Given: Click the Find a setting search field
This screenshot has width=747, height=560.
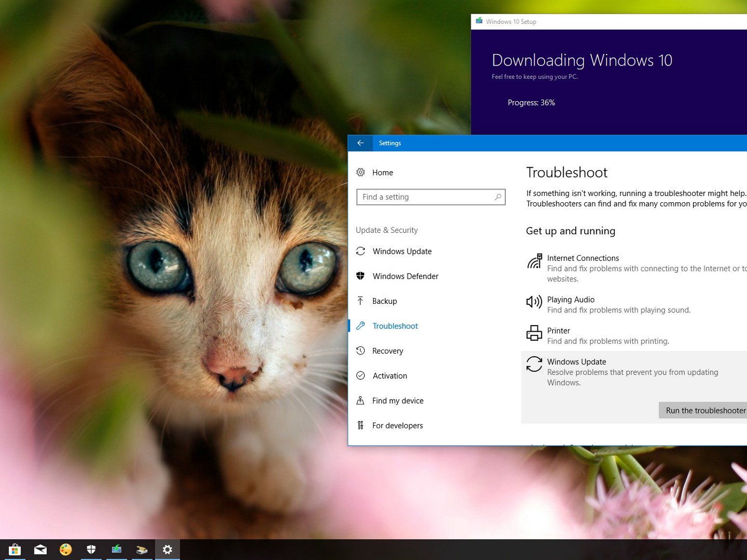Looking at the screenshot, I should pos(431,197).
